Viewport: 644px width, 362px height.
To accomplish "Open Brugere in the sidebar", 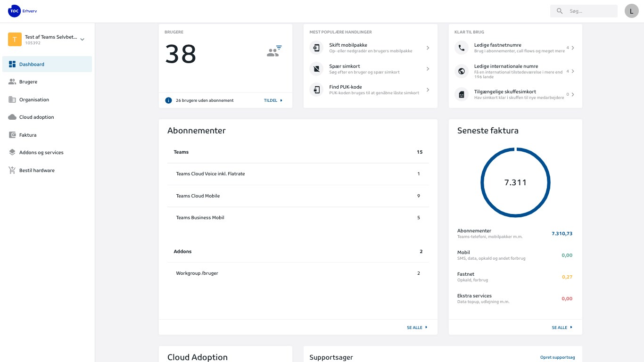I will [47, 82].
